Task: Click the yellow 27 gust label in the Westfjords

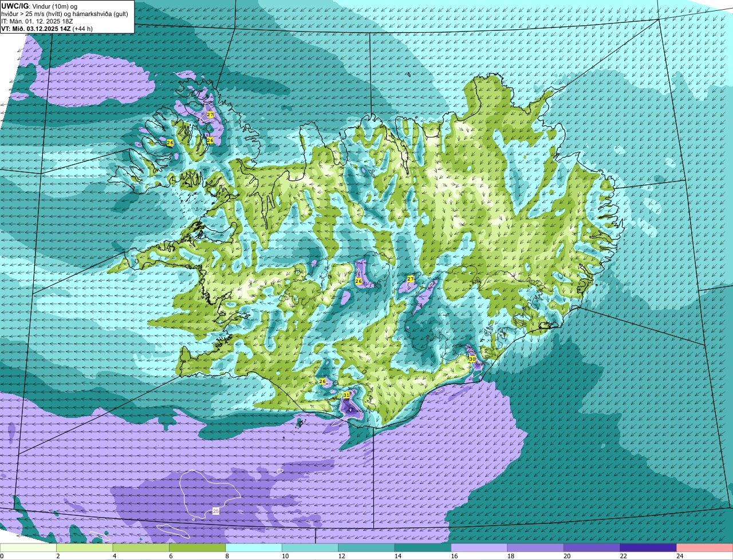Action: [x=210, y=115]
